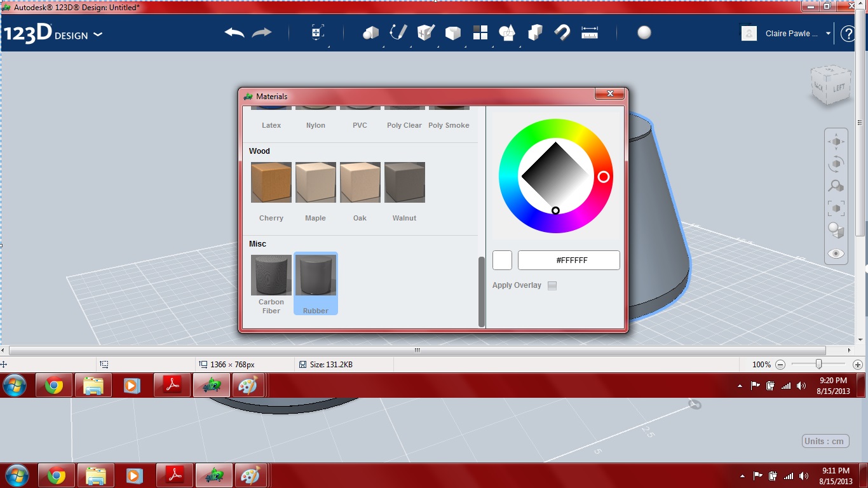868x488 pixels.
Task: Select the Pan navigation tool
Action: (x=836, y=142)
